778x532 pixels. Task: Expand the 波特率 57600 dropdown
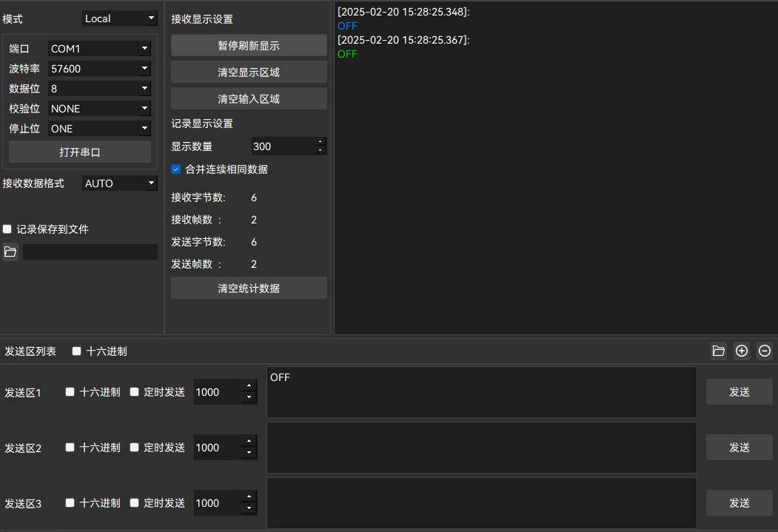99,69
